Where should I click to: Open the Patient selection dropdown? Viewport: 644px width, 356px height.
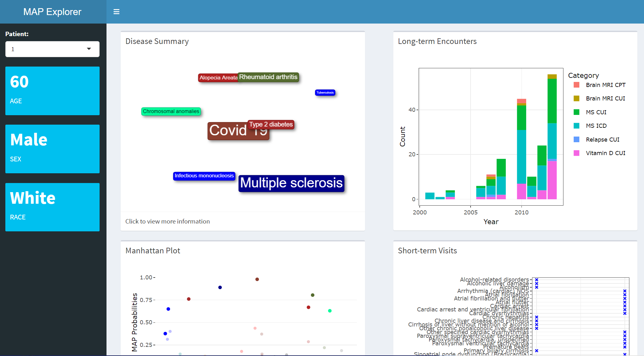(x=47, y=49)
